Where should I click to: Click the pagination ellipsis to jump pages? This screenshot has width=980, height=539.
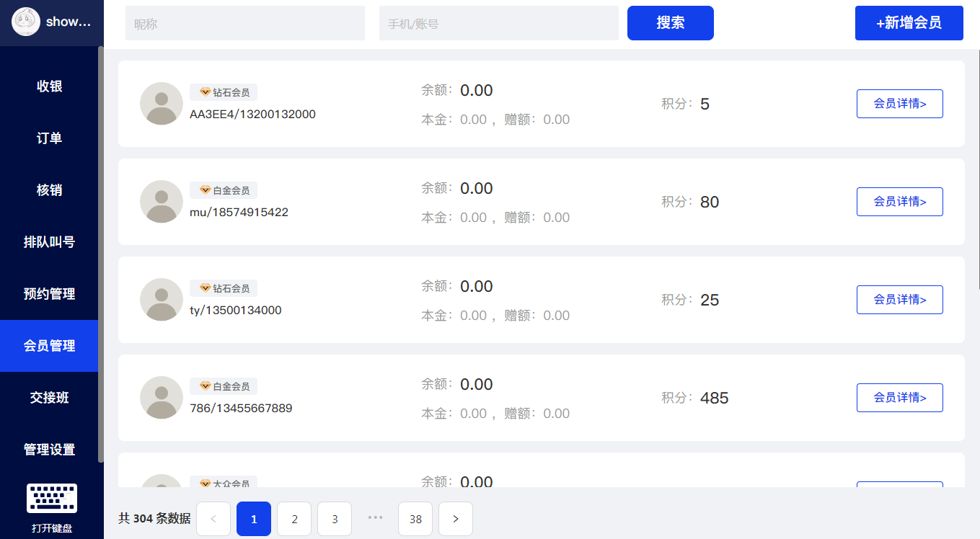[375, 517]
